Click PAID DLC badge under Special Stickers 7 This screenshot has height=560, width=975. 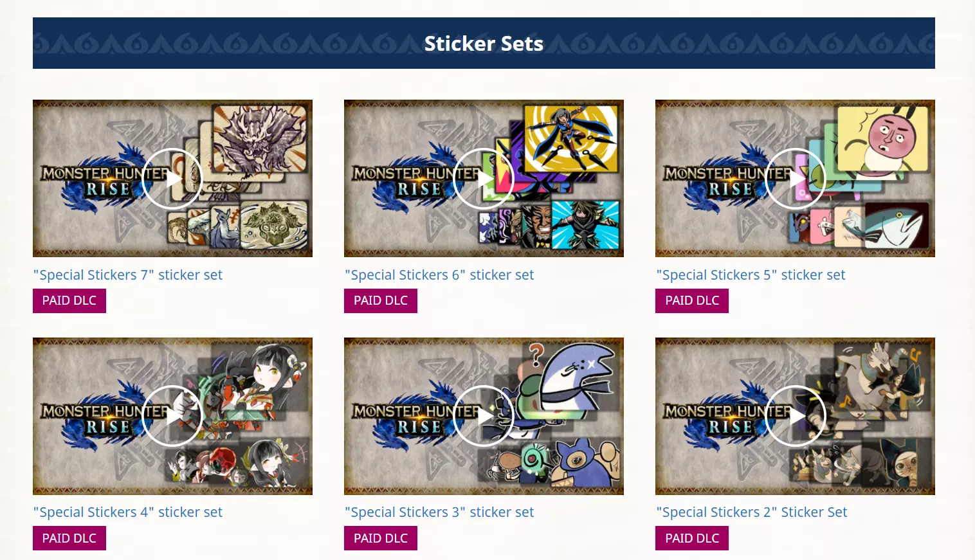69,301
